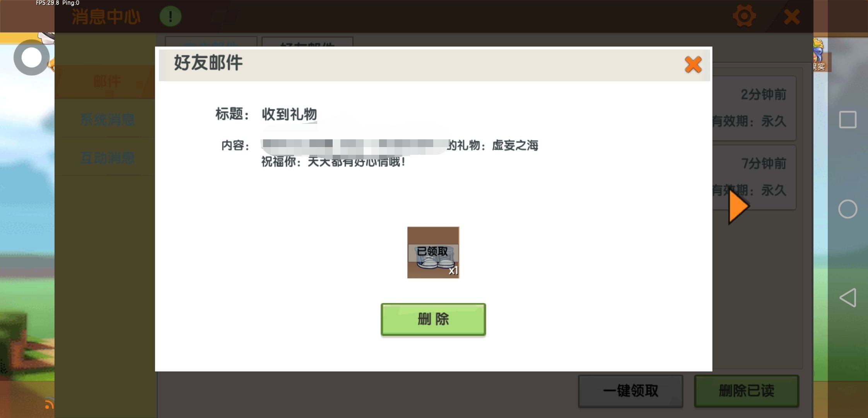Switch to the 互动消息 sidebar tab

[107, 158]
